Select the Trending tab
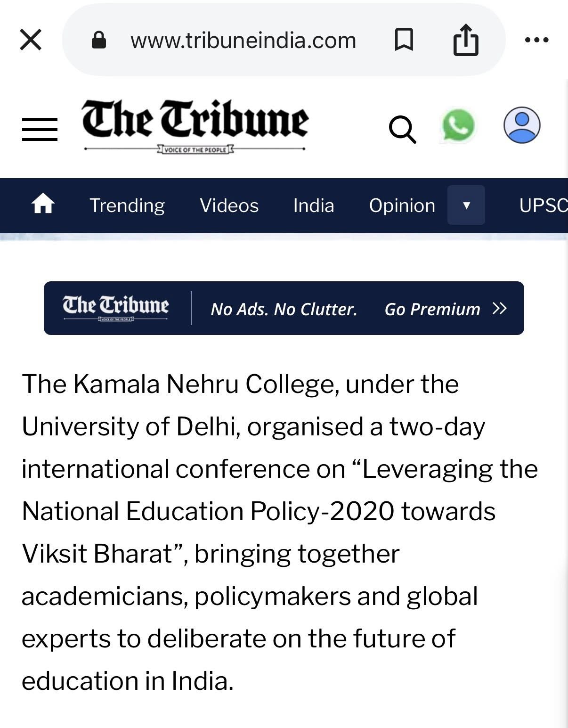The height and width of the screenshot is (728, 568). click(127, 205)
